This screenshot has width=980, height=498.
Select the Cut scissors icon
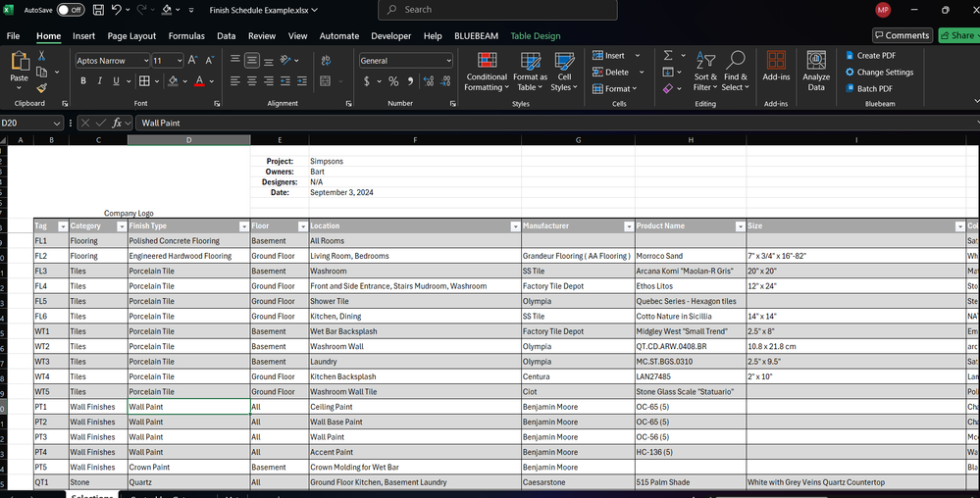pyautogui.click(x=41, y=56)
